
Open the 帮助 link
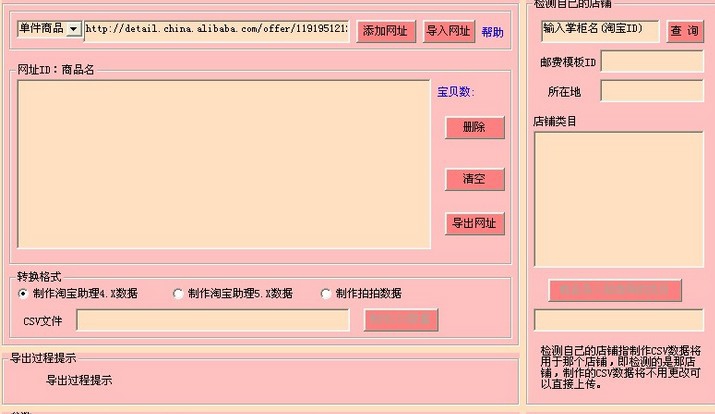click(x=492, y=32)
